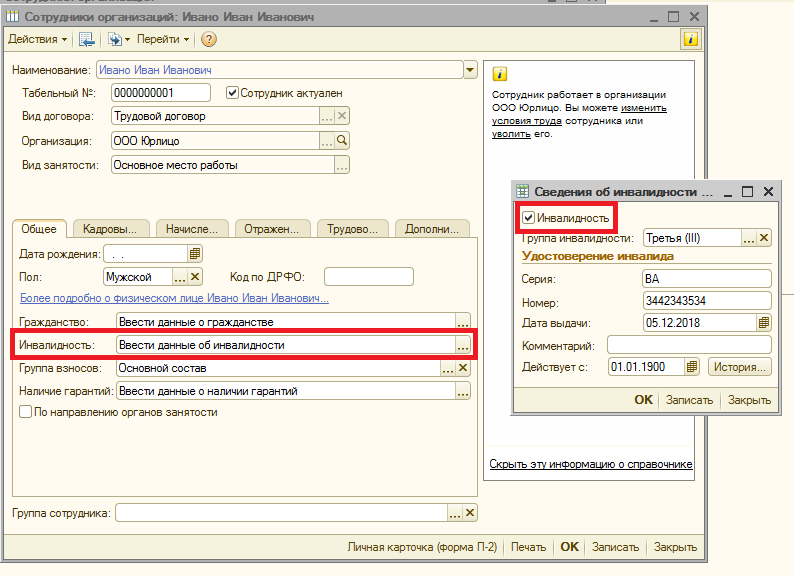Open selection for Пол field
The width and height of the screenshot is (794, 576).
click(180, 277)
